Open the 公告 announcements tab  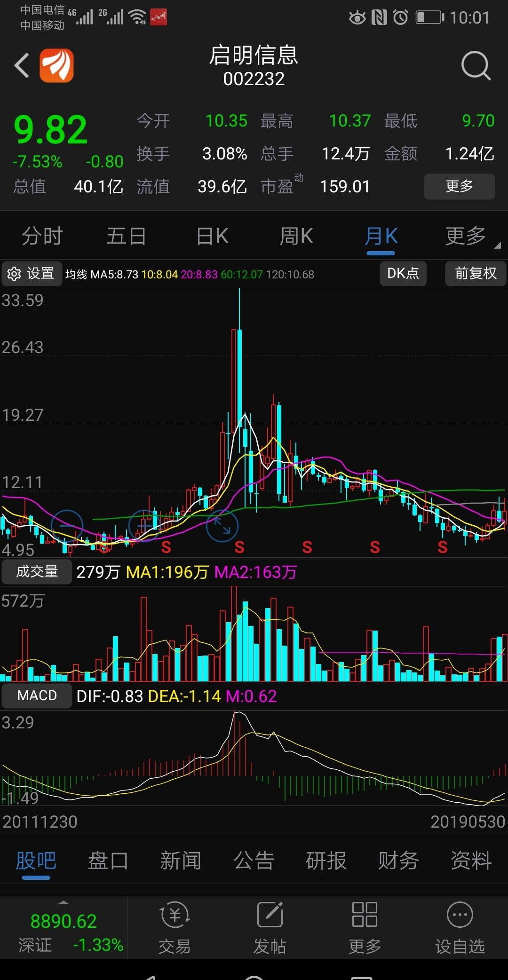click(254, 861)
